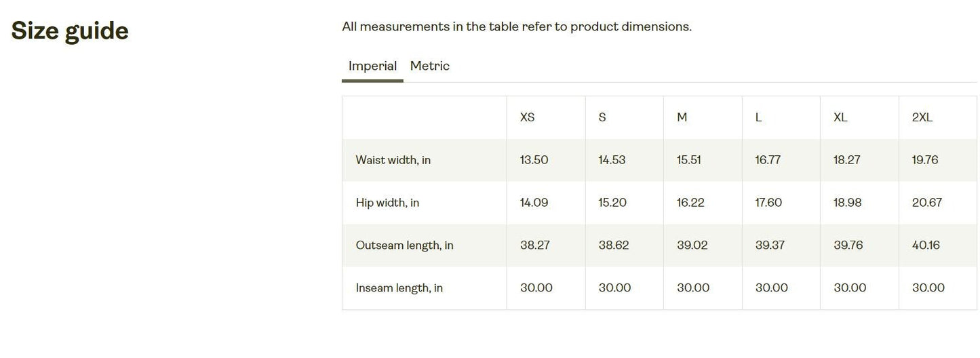This screenshot has height=358, width=980.
Task: Select the 16.22 hip width value
Action: coord(690,203)
